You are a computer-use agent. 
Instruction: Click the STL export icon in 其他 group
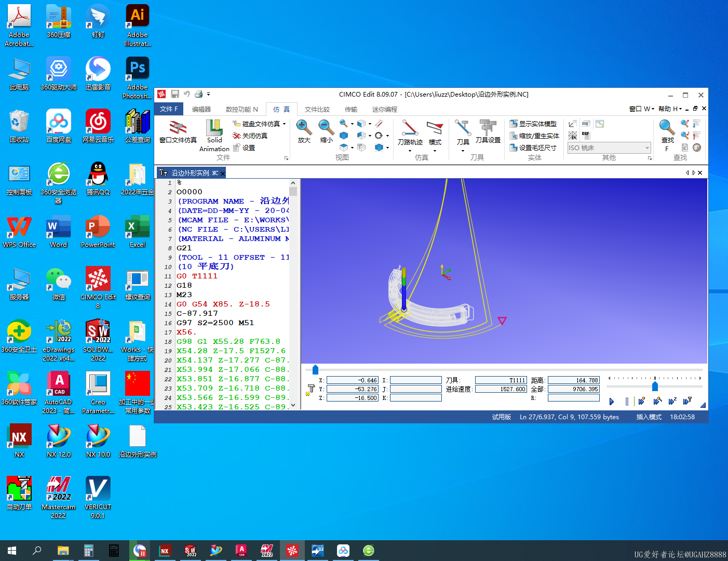[573, 136]
